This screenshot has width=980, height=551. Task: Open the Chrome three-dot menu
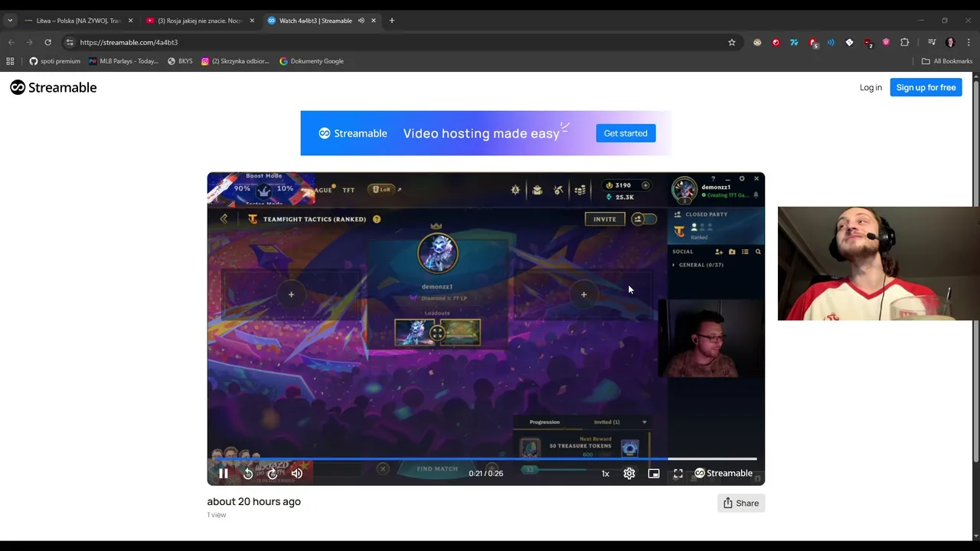pos(969,42)
